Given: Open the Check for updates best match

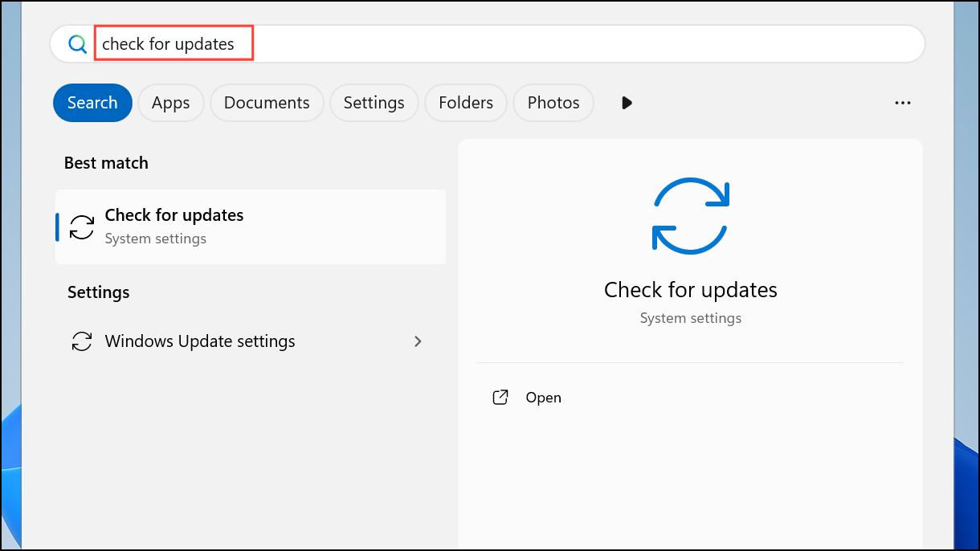Looking at the screenshot, I should [251, 227].
